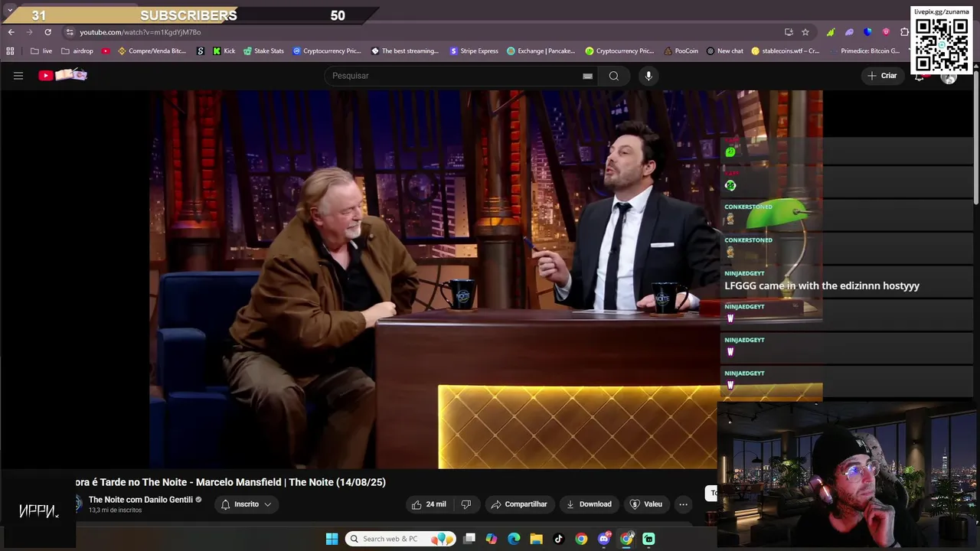The image size is (980, 551).
Task: Open the Primedice: Bitcoin G... bookmark
Action: [864, 51]
